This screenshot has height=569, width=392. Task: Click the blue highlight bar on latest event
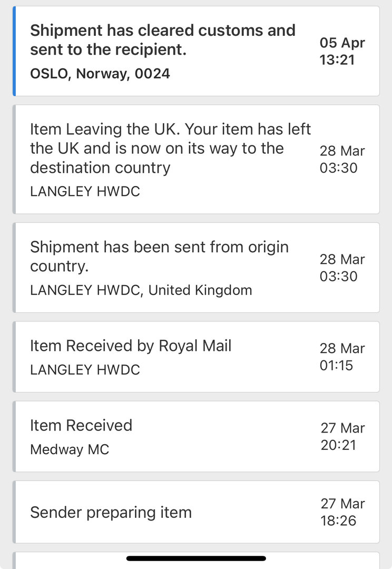14,51
